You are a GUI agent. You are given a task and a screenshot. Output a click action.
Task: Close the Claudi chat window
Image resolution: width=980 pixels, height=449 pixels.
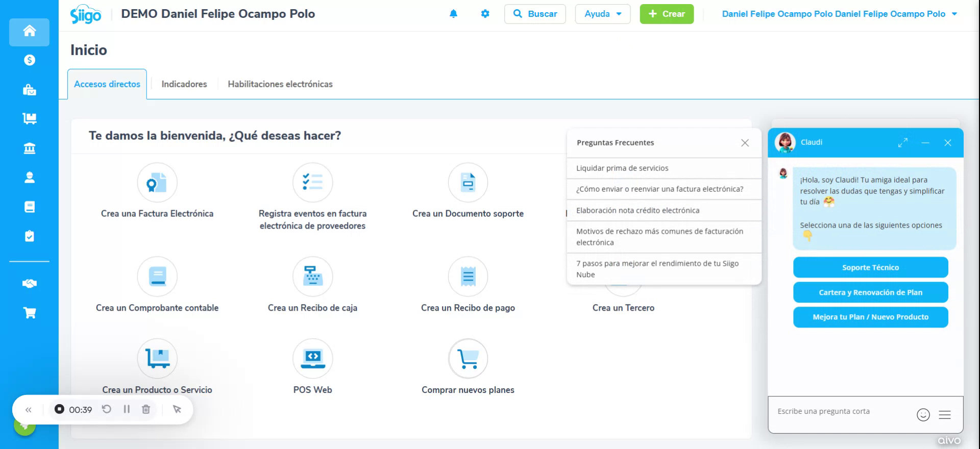(x=948, y=143)
